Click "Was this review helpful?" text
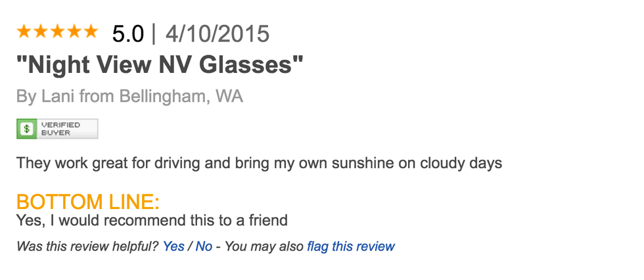The height and width of the screenshot is (280, 644). 87,247
